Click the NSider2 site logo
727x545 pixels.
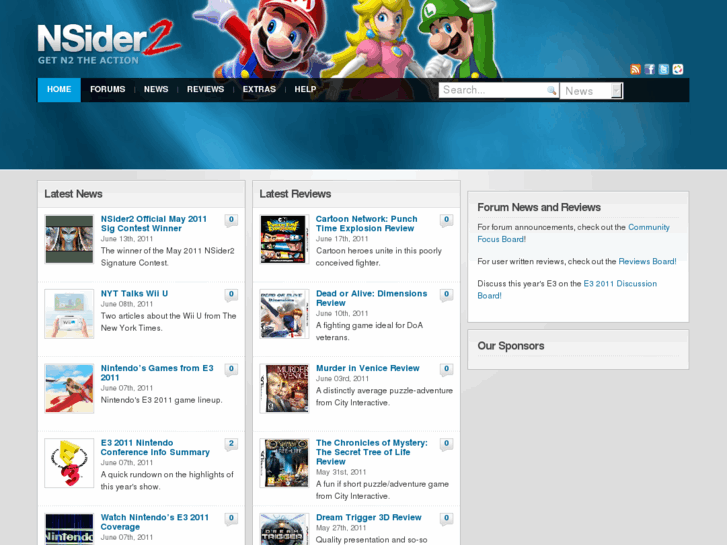pyautogui.click(x=109, y=38)
